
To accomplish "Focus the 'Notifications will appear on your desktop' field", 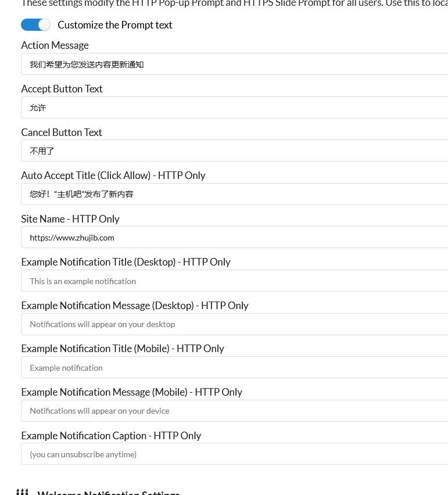I will click(x=235, y=324).
